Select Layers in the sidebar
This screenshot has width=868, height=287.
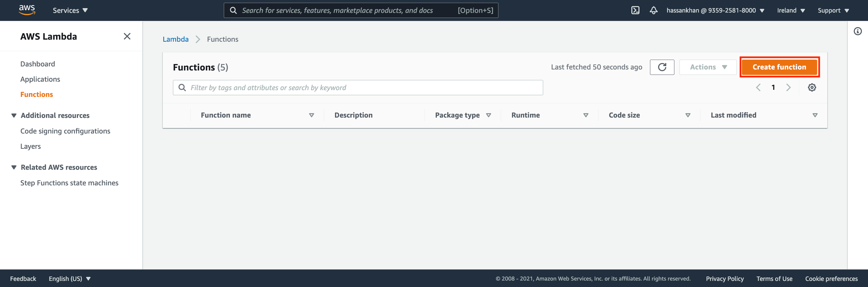31,146
